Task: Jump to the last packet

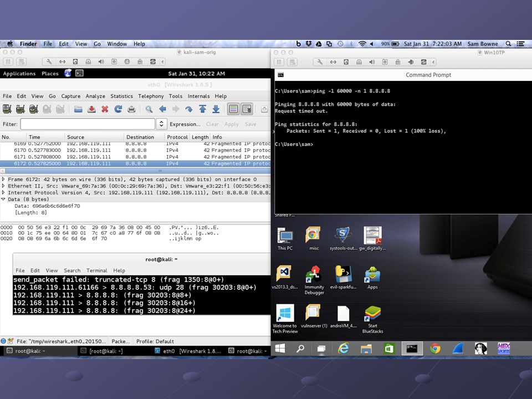Action: [x=216, y=109]
